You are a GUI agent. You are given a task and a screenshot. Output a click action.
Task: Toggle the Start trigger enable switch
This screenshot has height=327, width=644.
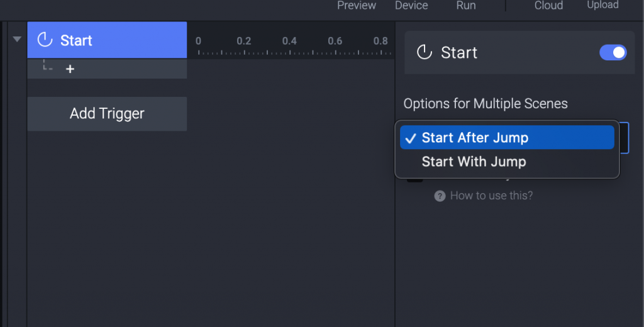coord(613,52)
